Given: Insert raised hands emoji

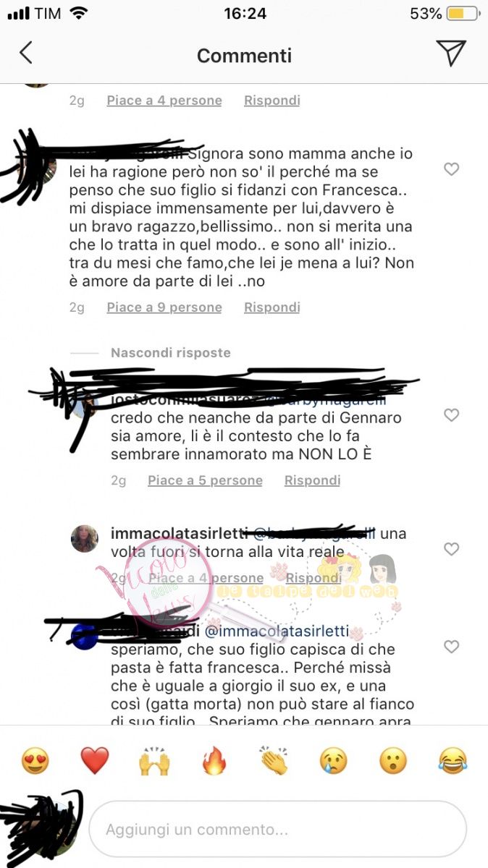Looking at the screenshot, I should pyautogui.click(x=154, y=761).
